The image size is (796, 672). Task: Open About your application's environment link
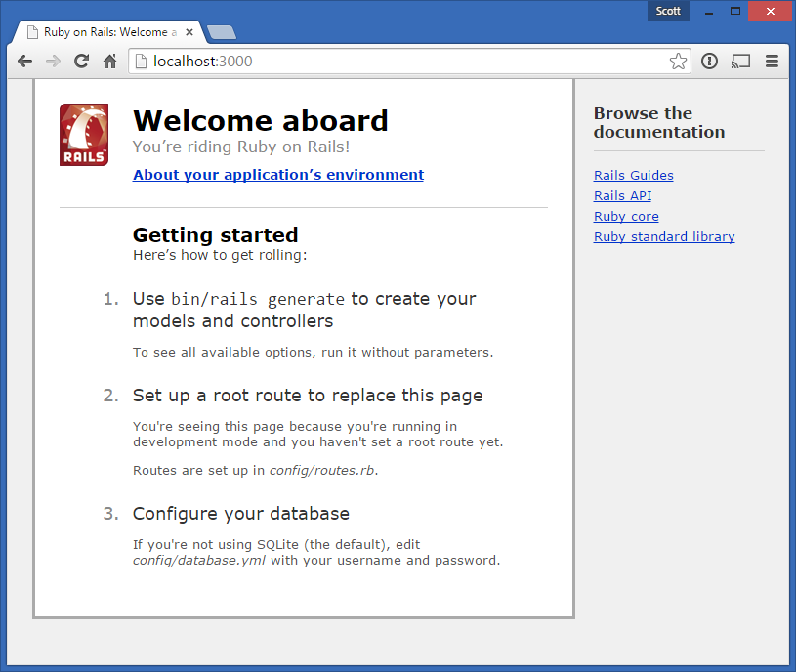pyautogui.click(x=278, y=175)
